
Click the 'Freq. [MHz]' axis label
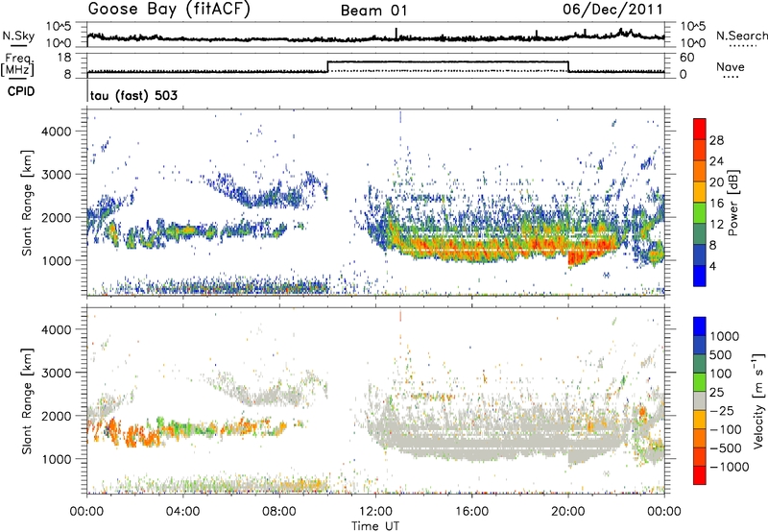click(x=17, y=64)
